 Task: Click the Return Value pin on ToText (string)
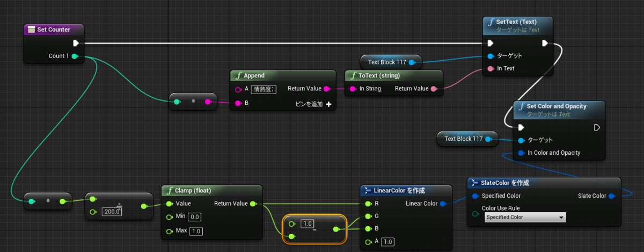pos(434,89)
